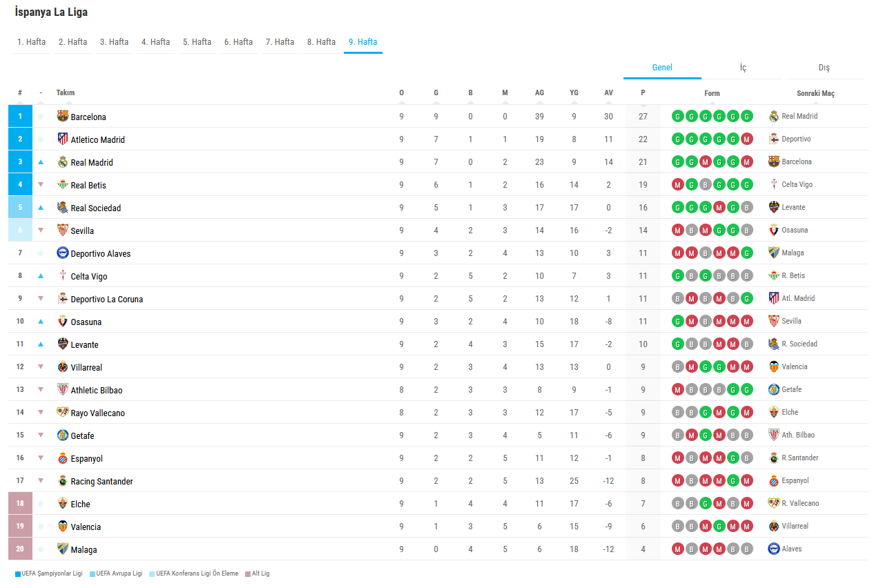Click the Form column header
The width and height of the screenshot is (872, 588).
[712, 93]
